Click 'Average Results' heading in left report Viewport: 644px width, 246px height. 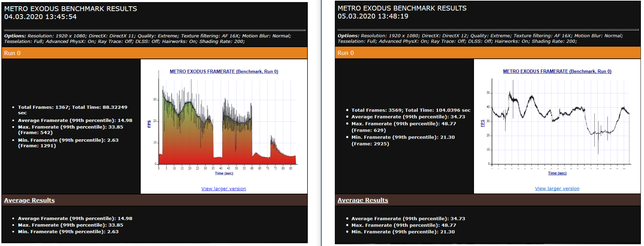(x=29, y=200)
